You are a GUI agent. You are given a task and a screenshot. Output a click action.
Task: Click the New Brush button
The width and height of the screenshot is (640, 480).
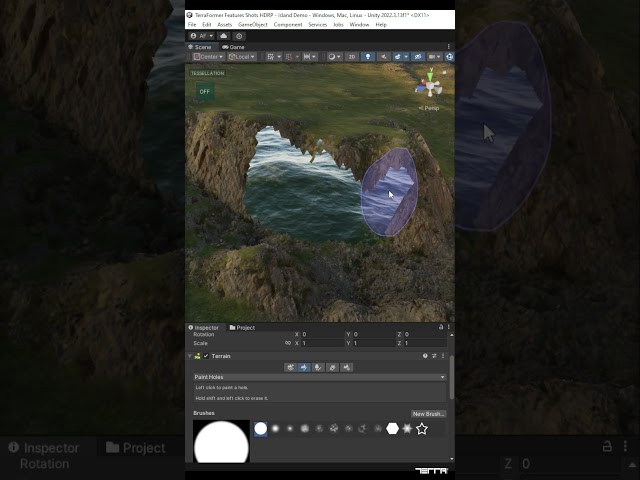(x=428, y=414)
